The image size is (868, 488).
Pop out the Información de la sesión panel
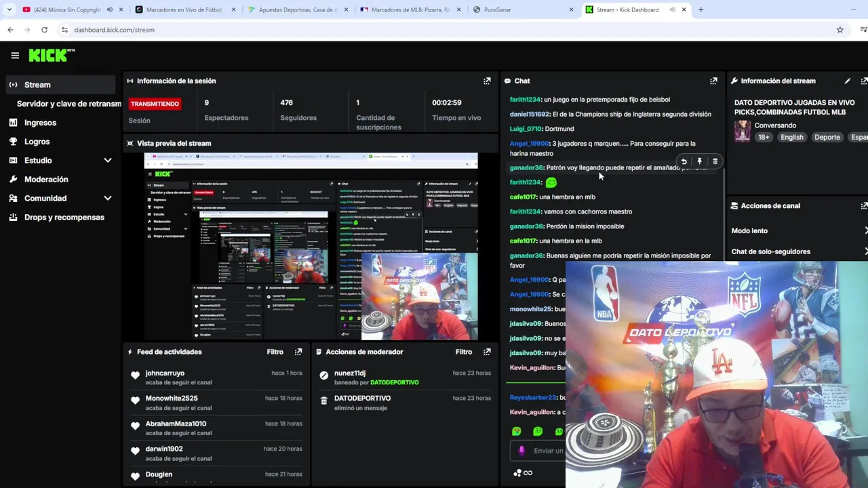(x=487, y=81)
